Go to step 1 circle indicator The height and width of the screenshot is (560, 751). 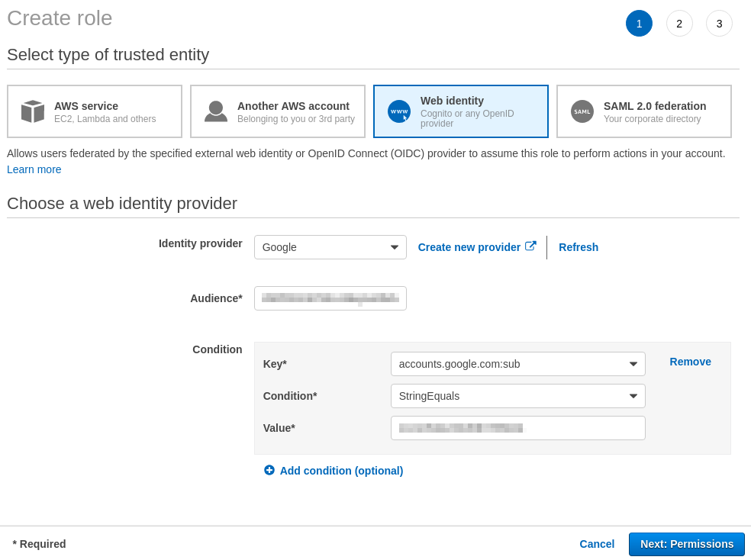(x=639, y=24)
